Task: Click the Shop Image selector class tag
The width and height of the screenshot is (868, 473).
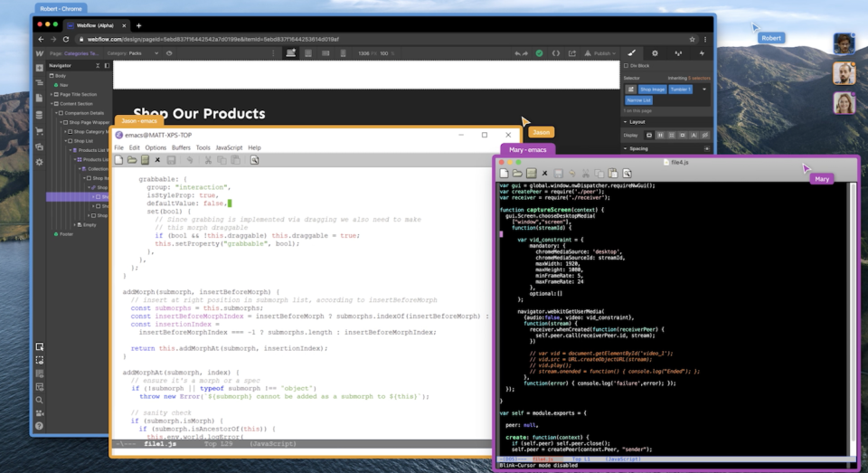Action: coord(651,90)
